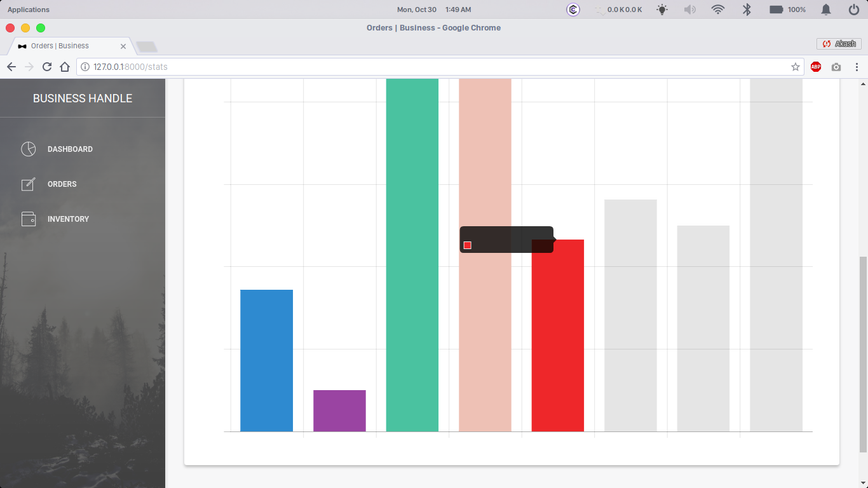
Task: Click the brightness bulb indicator
Action: point(663,10)
